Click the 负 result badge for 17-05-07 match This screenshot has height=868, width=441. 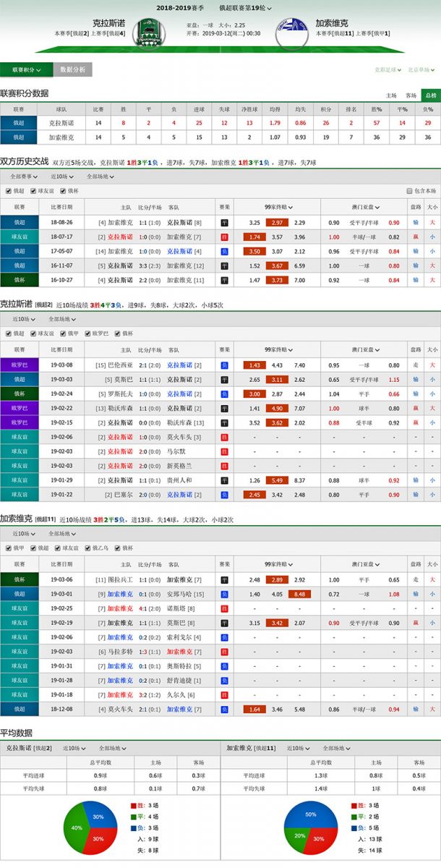pyautogui.click(x=224, y=251)
